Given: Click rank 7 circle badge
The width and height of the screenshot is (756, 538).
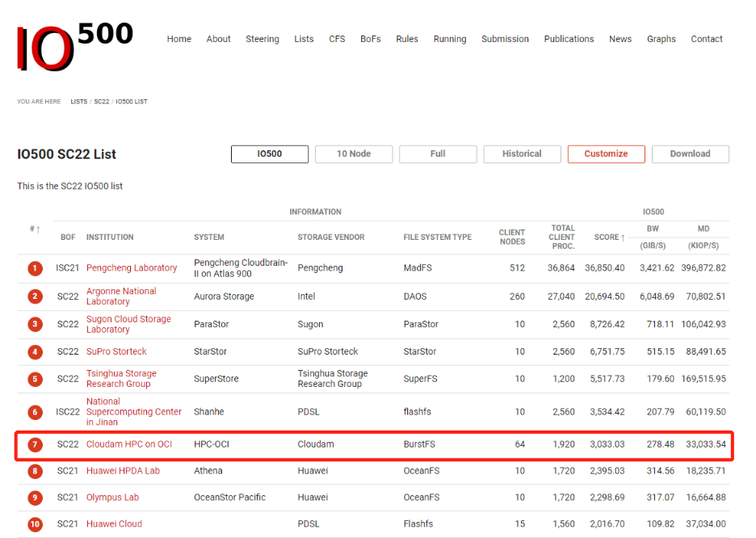Looking at the screenshot, I should [35, 444].
